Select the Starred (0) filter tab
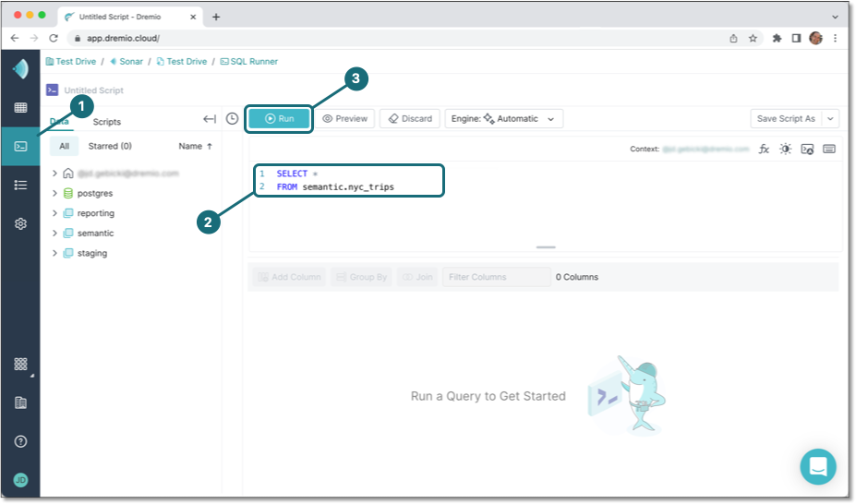856x504 pixels. coord(110,146)
